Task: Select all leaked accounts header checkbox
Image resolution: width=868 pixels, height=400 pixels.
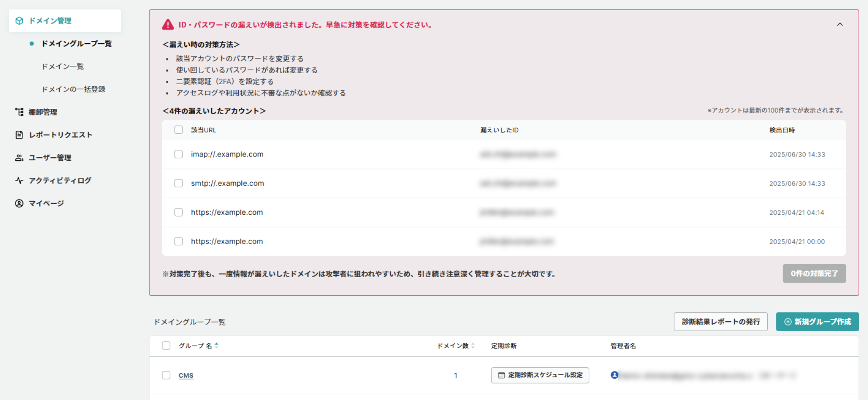Action: click(179, 130)
